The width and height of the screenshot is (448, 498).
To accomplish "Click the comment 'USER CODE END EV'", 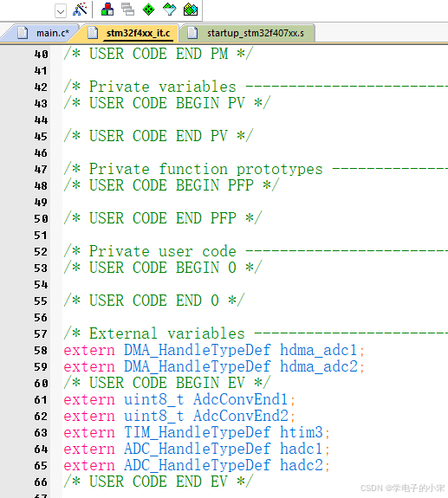I will [x=159, y=482].
